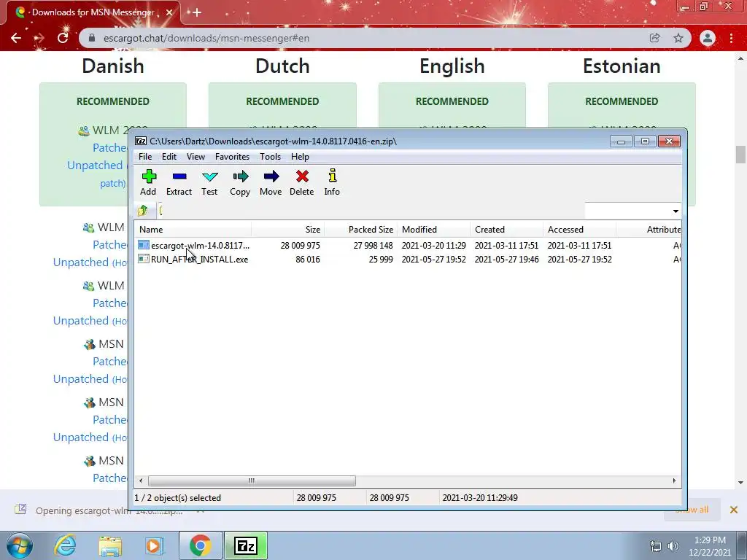The height and width of the screenshot is (560, 747).
Task: Sort by the Name column header
Action: click(193, 230)
